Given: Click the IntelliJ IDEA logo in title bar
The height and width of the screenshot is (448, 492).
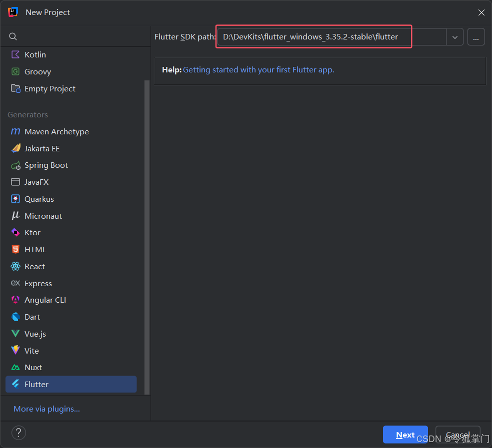Looking at the screenshot, I should 13,12.
